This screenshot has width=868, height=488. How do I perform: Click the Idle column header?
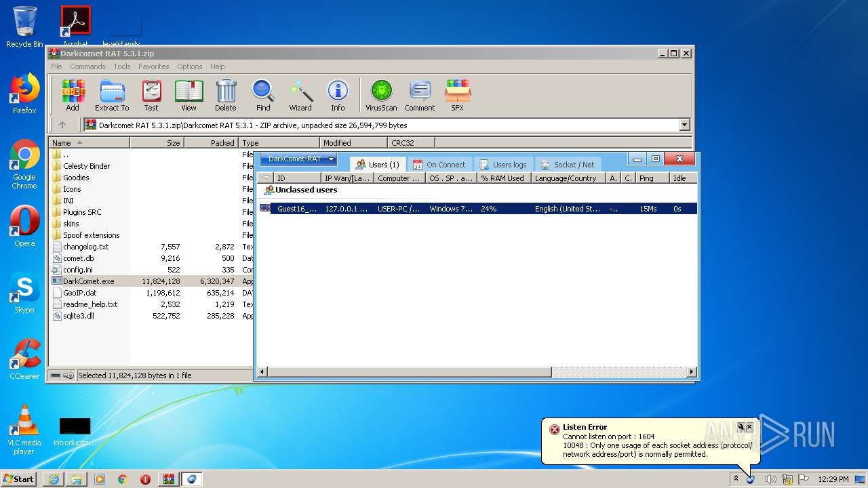coord(684,178)
